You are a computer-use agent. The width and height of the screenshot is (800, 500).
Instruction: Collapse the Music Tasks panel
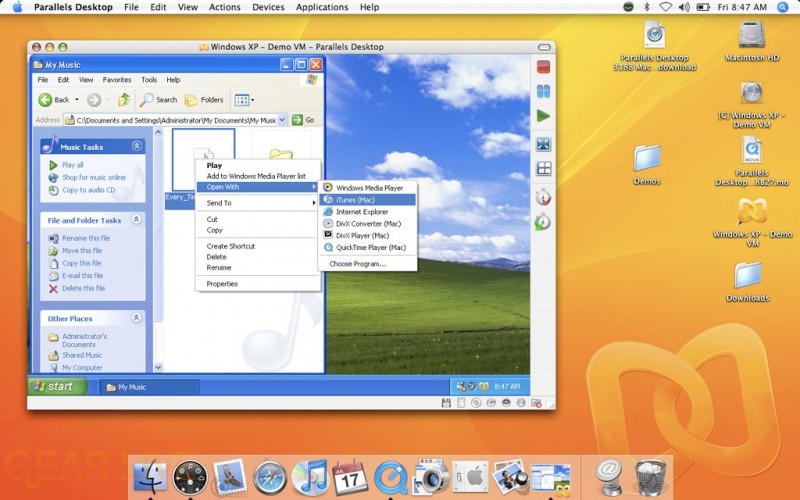[x=137, y=146]
